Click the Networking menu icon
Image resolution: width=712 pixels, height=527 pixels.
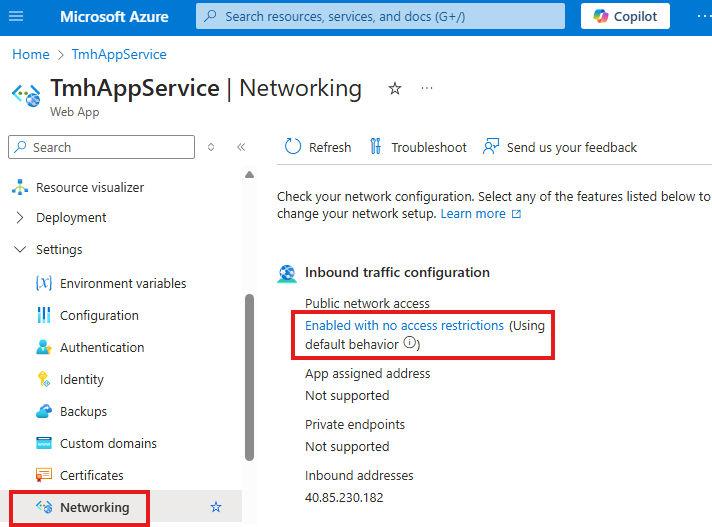pos(44,507)
